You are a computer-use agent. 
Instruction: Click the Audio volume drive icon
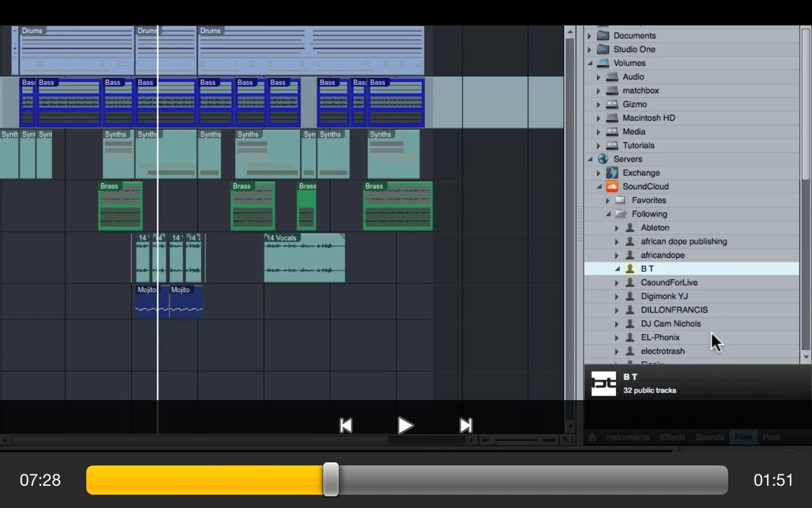[612, 77]
